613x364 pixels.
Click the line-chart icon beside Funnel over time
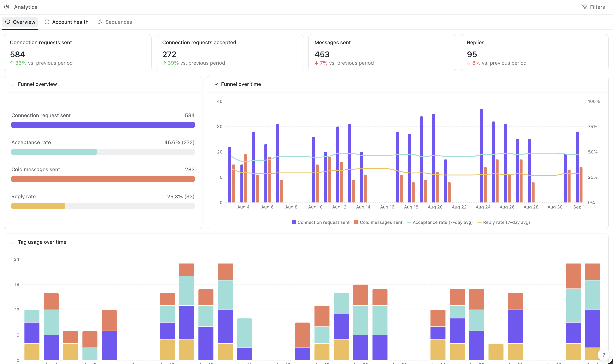(216, 84)
